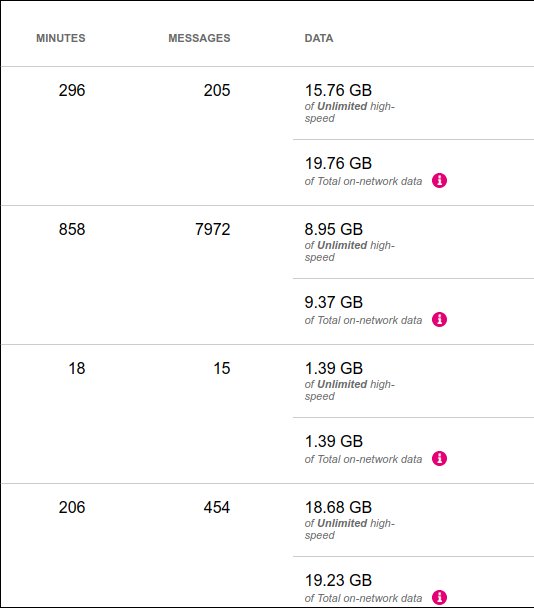Image resolution: width=534 pixels, height=610 pixels.
Task: Click the 9.37 GB total data entry
Action: (334, 302)
